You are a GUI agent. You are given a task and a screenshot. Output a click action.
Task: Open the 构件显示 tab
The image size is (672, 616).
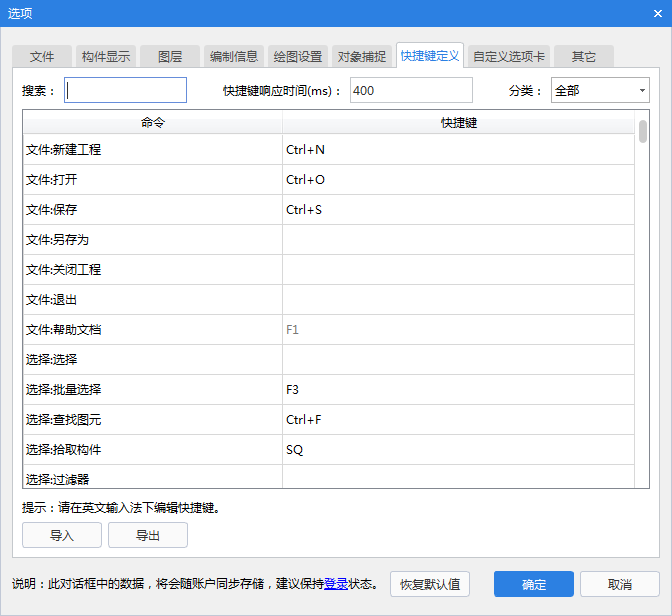pyautogui.click(x=106, y=57)
